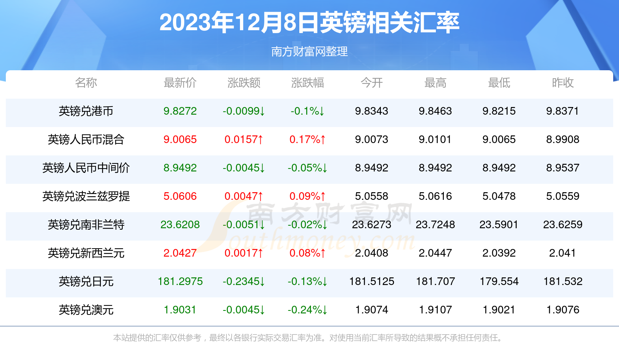Viewport: 619px width, 364px height.
Task: Select the row name 英镑兑港币
Action: tap(86, 111)
